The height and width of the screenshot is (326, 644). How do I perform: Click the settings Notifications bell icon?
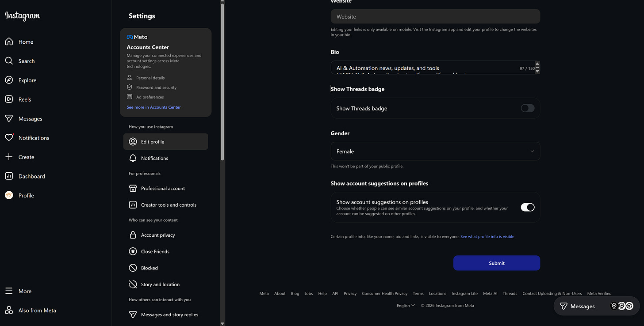[133, 158]
